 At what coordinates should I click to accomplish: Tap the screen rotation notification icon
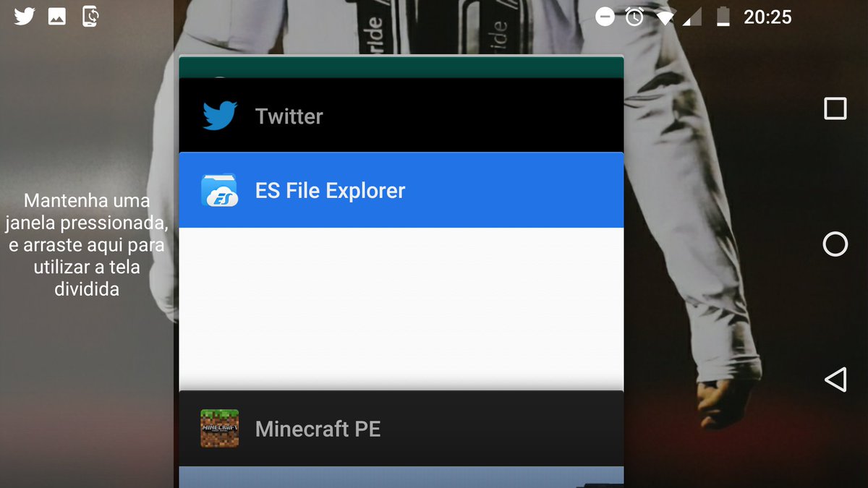[x=90, y=16]
